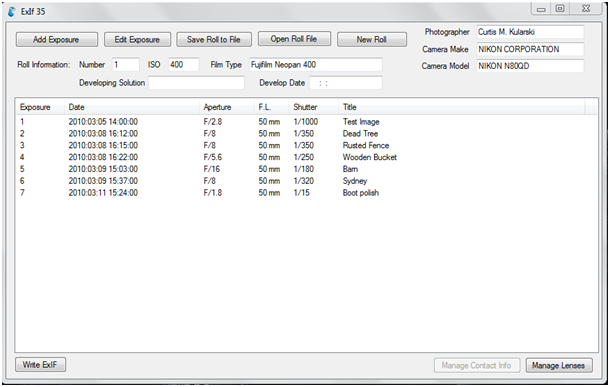This screenshot has height=387, width=610.
Task: Click the Write ExIF button
Action: coord(40,365)
